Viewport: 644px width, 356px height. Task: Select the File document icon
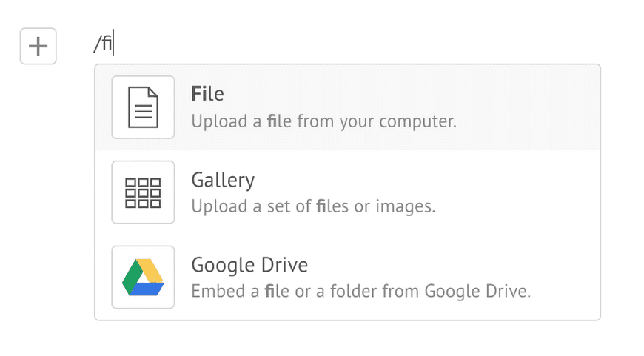[143, 107]
